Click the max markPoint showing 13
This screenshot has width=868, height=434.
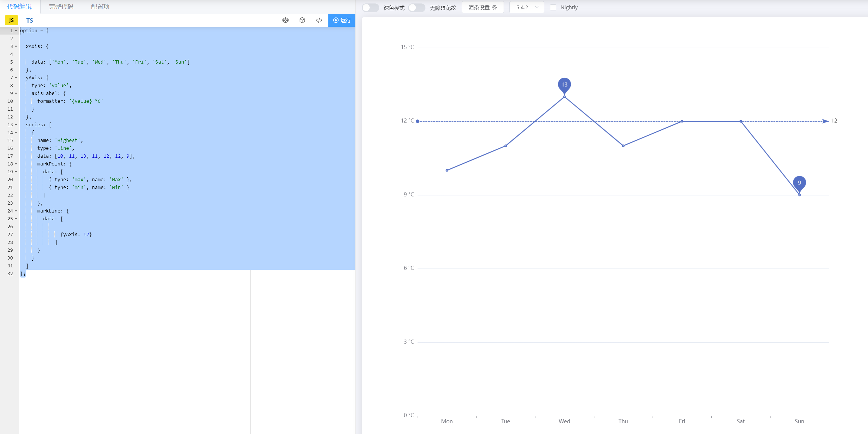564,85
